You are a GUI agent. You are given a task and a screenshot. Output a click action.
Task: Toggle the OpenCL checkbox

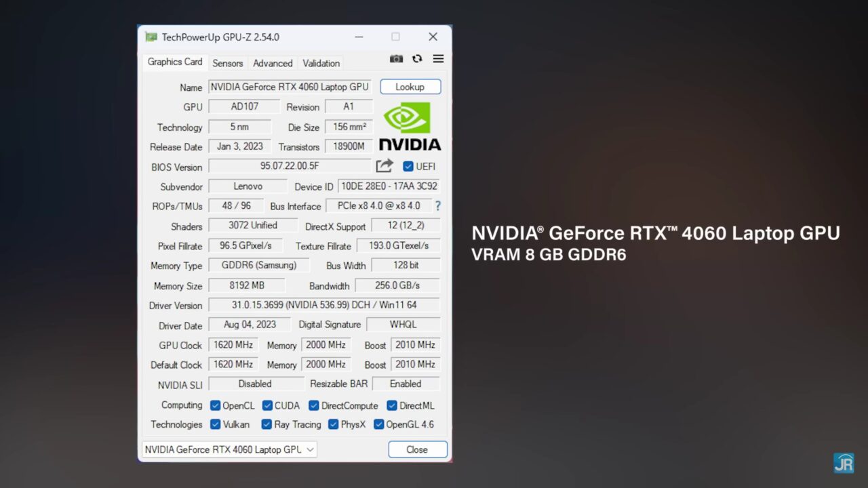click(x=216, y=405)
